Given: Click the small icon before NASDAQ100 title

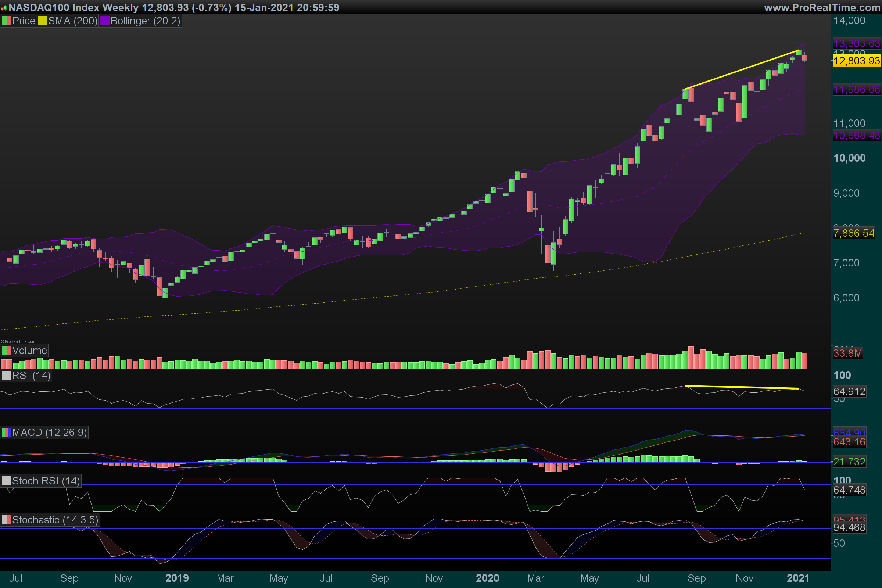Looking at the screenshot, I should point(4,7).
